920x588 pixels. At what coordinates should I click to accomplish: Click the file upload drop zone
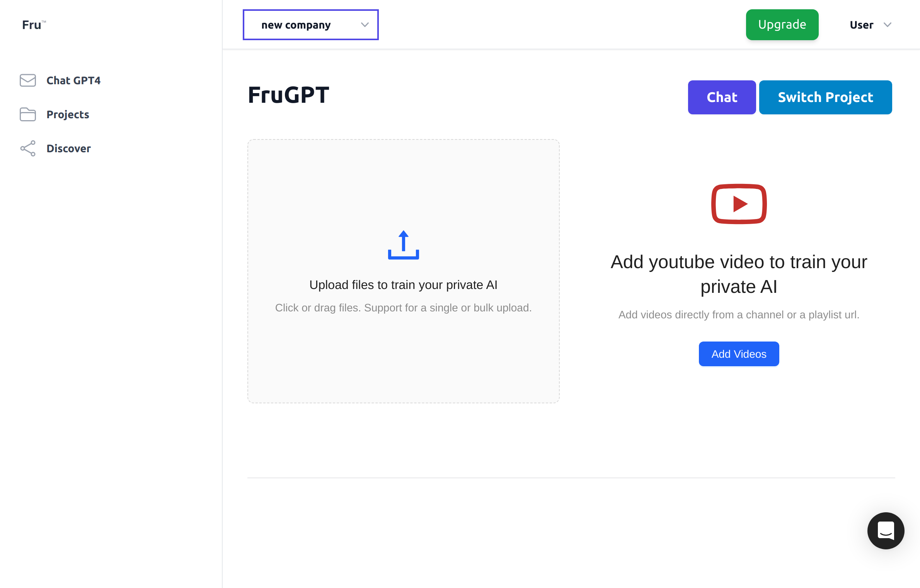click(404, 271)
